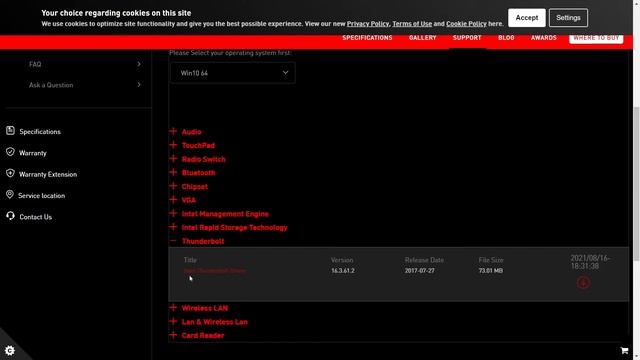
Task: Switch to the Gallery tab
Action: 422,38
